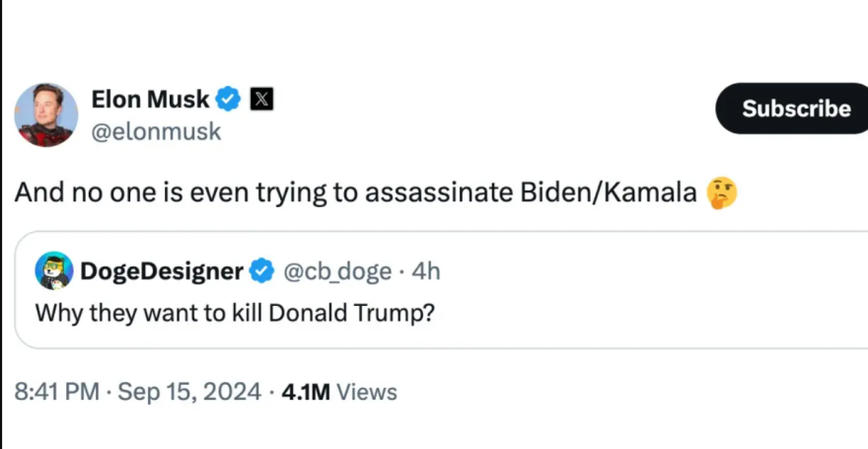Click the @cb_doge handle
868x449 pixels.
point(337,270)
